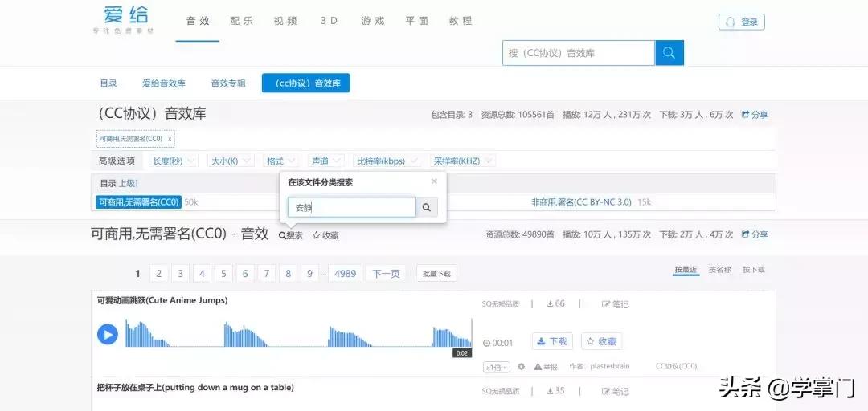
Task: Click the popup magnifier search button
Action: point(426,207)
